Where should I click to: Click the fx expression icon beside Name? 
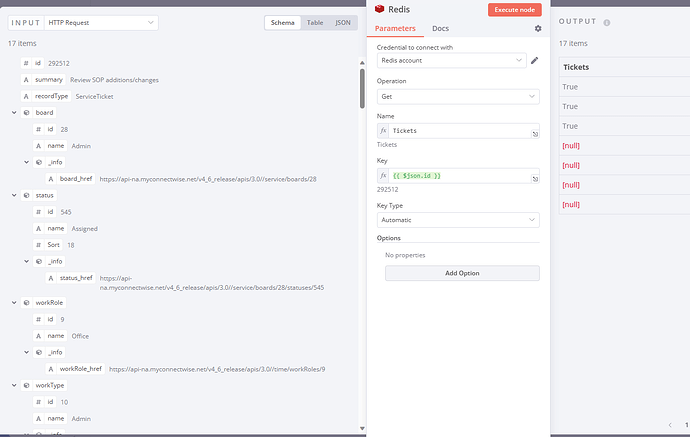point(383,131)
